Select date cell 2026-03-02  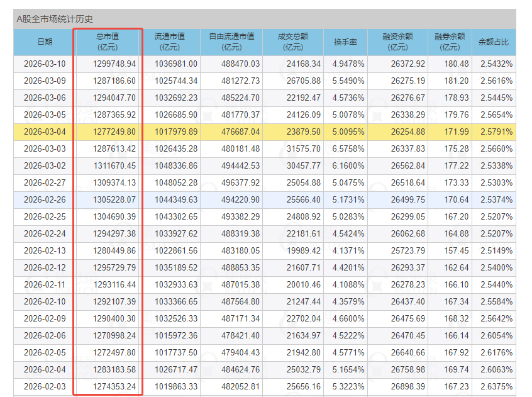[45, 165]
